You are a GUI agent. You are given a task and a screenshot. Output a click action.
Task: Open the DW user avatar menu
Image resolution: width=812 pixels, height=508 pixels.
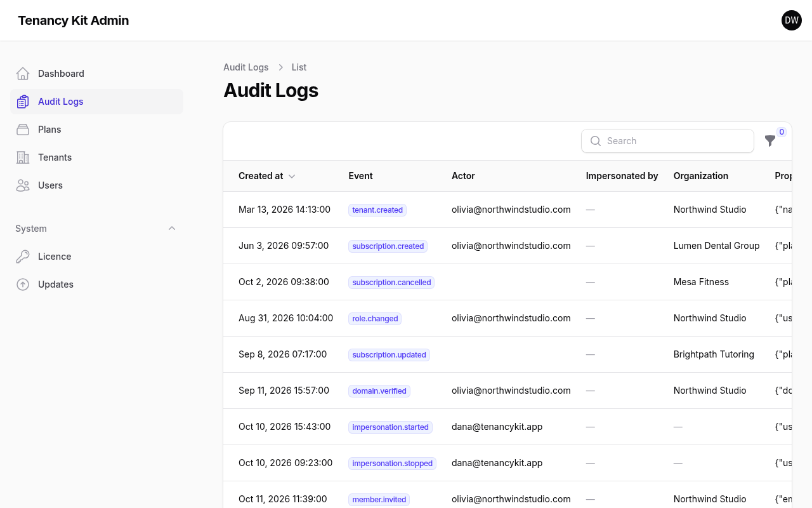[x=792, y=20]
